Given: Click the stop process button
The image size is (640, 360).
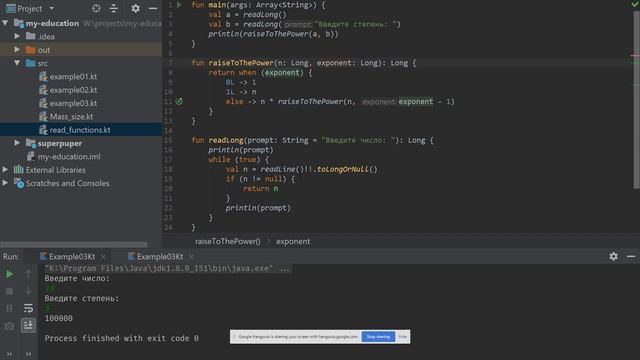Looking at the screenshot, I should click(x=9, y=291).
